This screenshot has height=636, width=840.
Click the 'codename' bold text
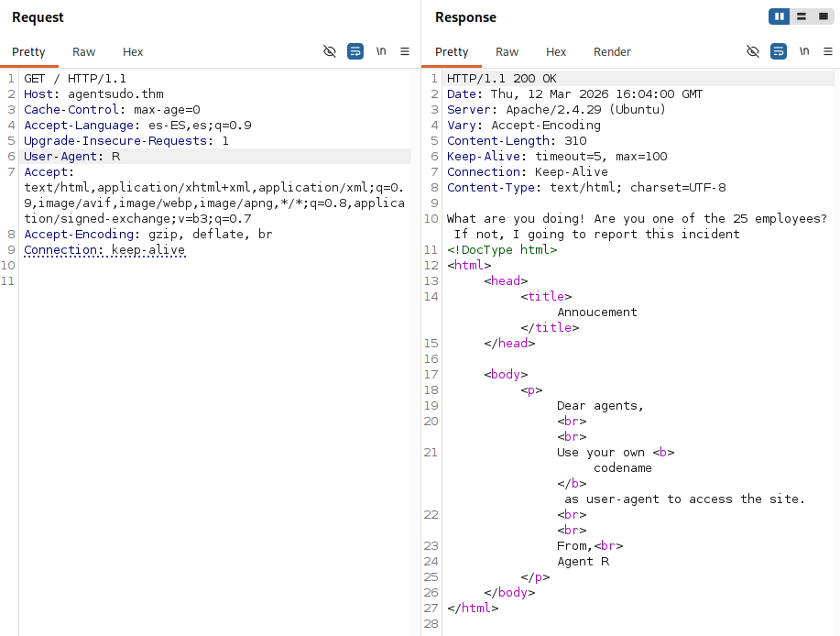tap(623, 467)
